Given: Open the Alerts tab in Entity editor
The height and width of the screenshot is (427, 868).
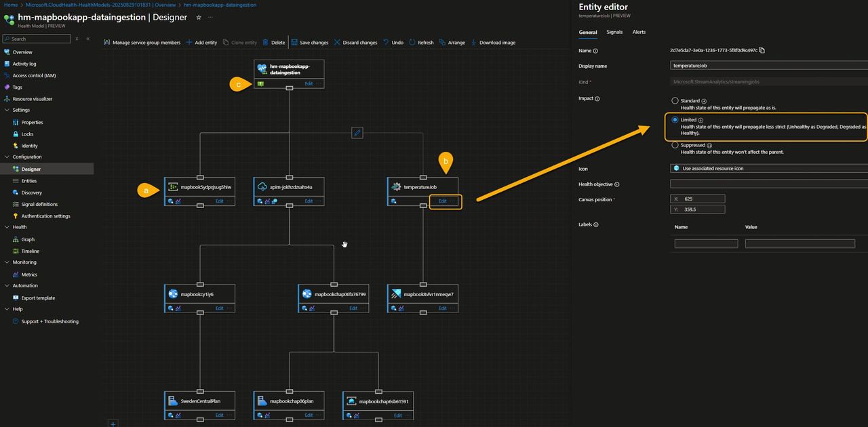Looking at the screenshot, I should (638, 32).
